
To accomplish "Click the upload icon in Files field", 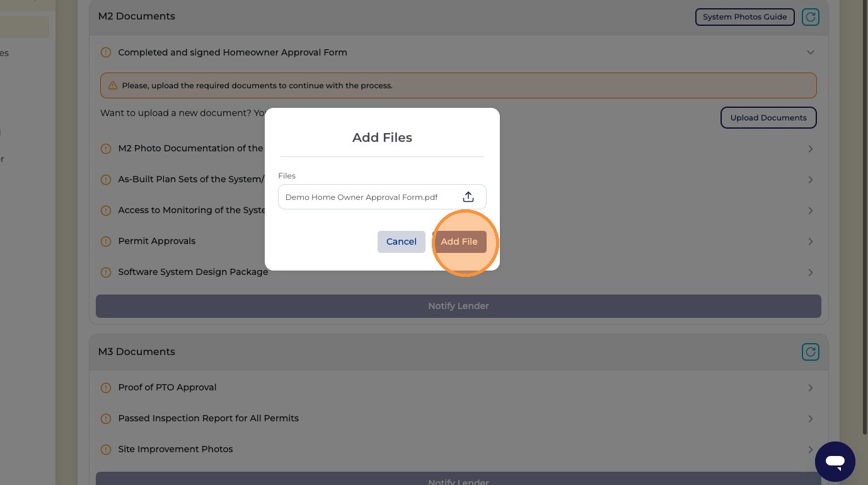I will [468, 197].
